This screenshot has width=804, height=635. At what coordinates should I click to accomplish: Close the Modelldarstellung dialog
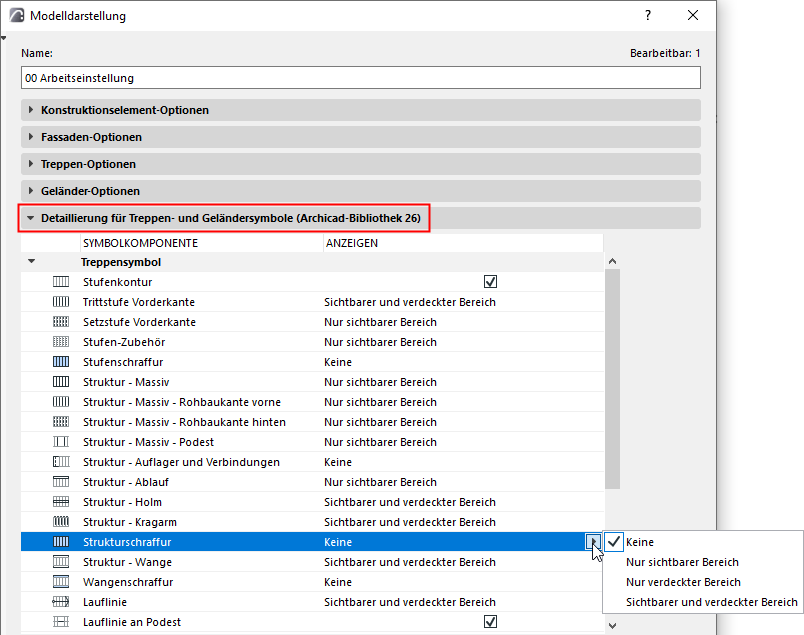(x=693, y=15)
